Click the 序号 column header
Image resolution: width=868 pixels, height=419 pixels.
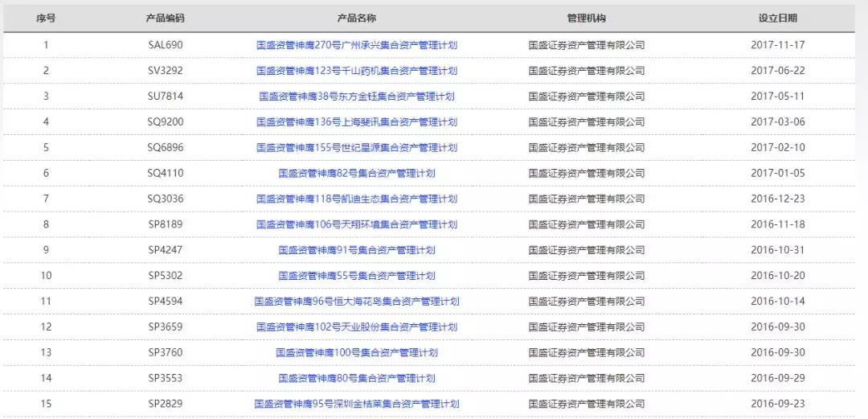click(46, 18)
